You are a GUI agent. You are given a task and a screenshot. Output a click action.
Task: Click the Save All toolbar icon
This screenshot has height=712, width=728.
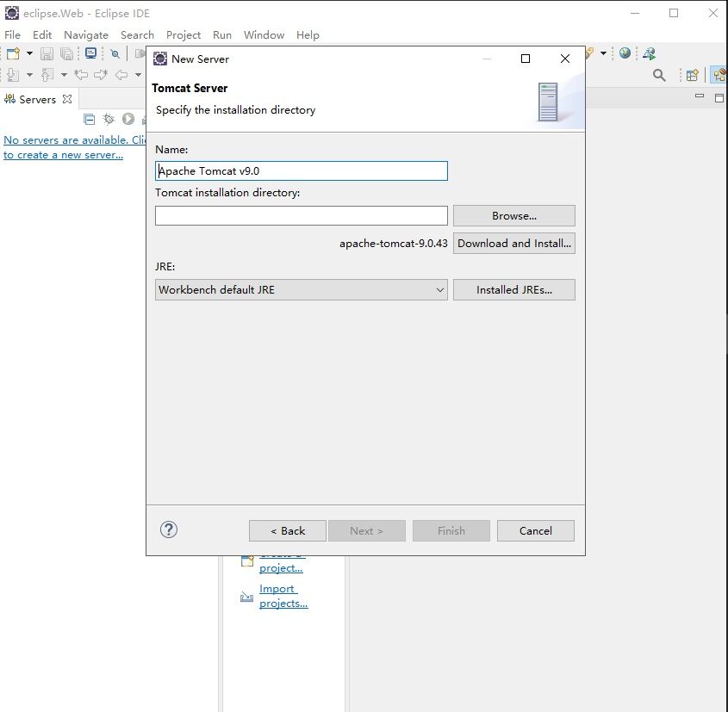pyautogui.click(x=67, y=53)
